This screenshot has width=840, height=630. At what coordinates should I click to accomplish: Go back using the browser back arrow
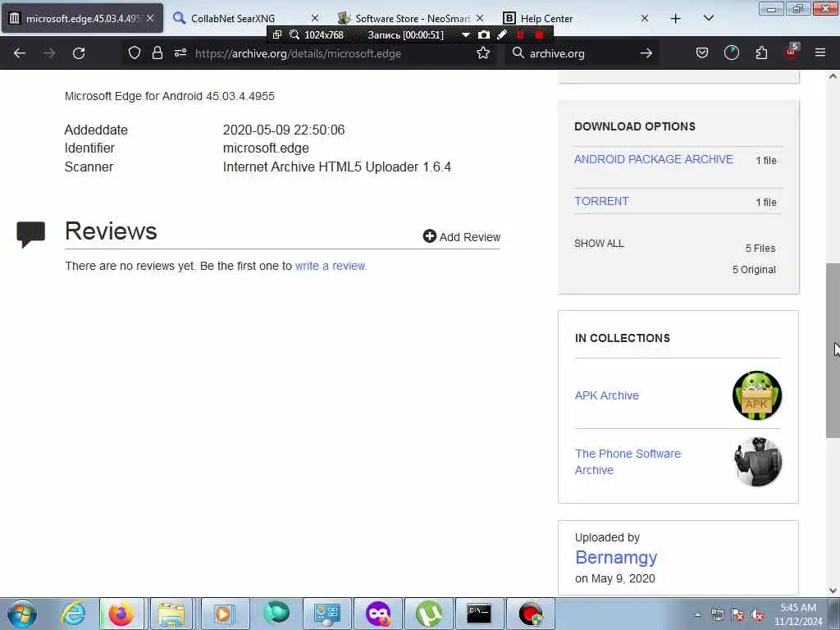(x=20, y=53)
